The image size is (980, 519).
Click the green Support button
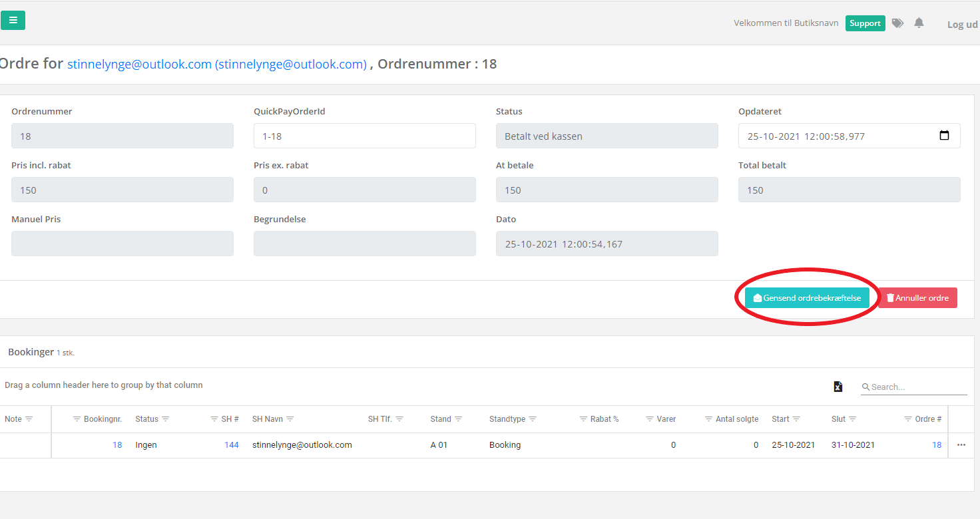pos(865,23)
